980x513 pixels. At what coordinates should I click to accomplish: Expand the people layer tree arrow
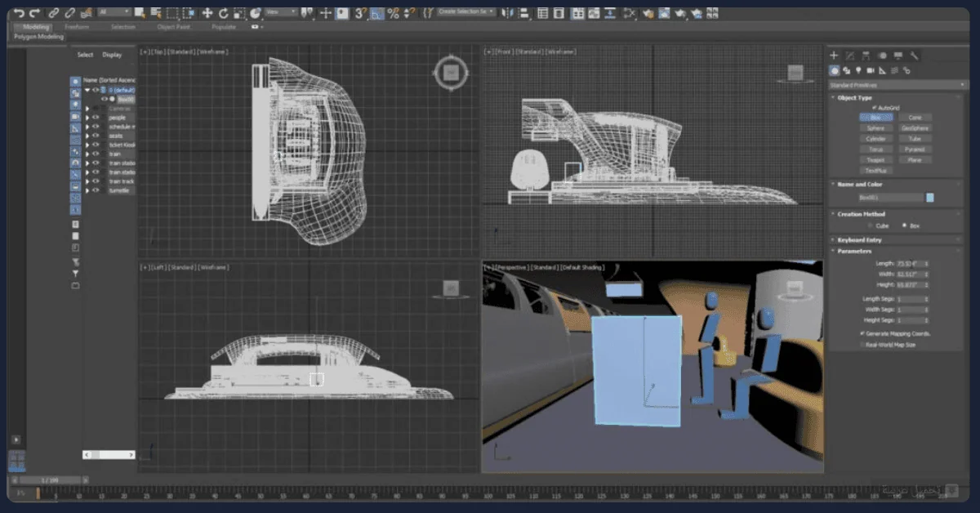[87, 118]
